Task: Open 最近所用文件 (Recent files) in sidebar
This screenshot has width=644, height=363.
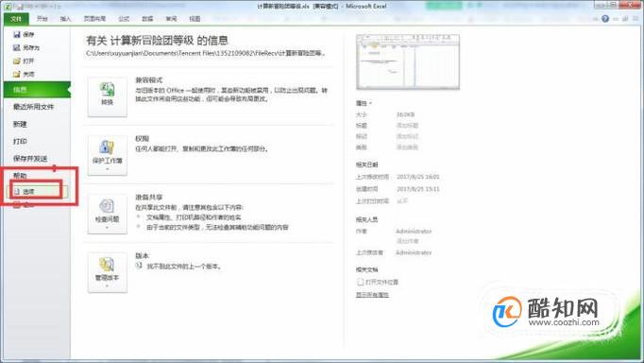Action: coord(34,107)
